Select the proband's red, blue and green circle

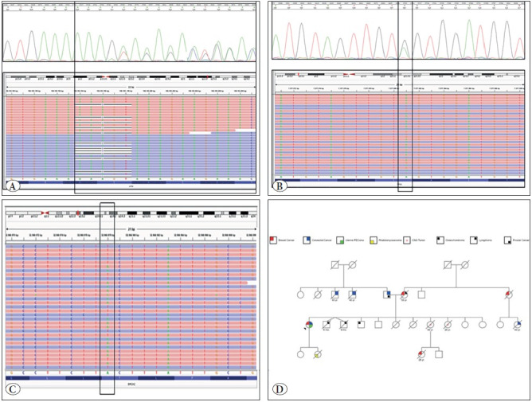tap(309, 325)
